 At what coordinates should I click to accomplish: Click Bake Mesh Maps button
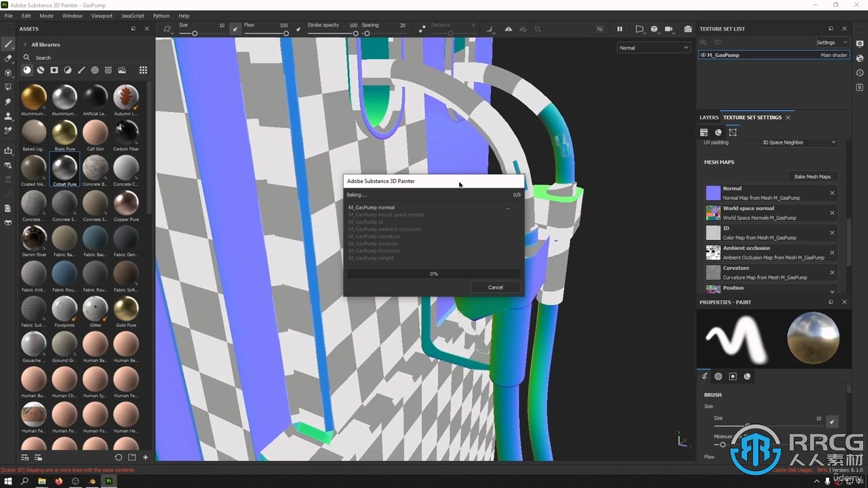[812, 176]
